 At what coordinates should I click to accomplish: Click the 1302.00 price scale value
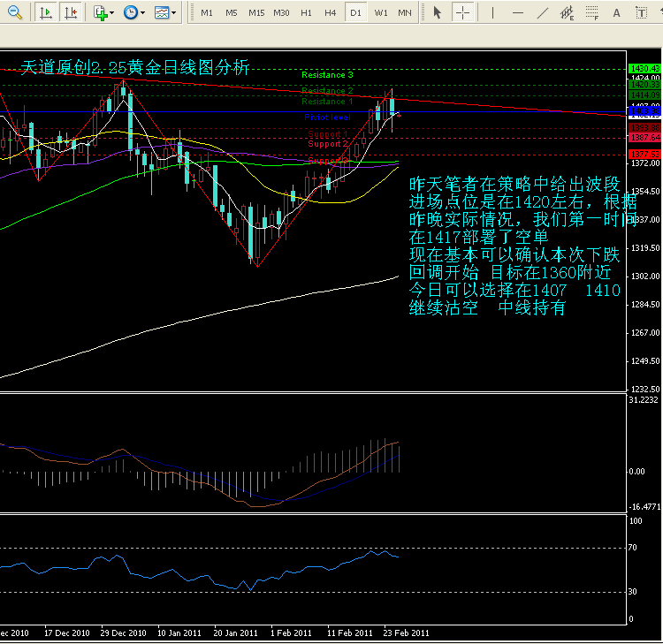pyautogui.click(x=645, y=277)
